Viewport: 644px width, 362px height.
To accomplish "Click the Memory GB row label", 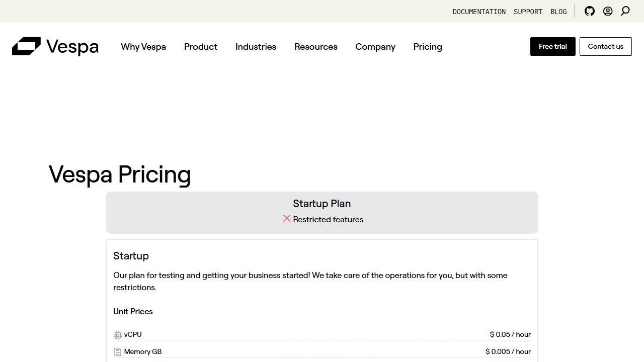I will (x=143, y=351).
